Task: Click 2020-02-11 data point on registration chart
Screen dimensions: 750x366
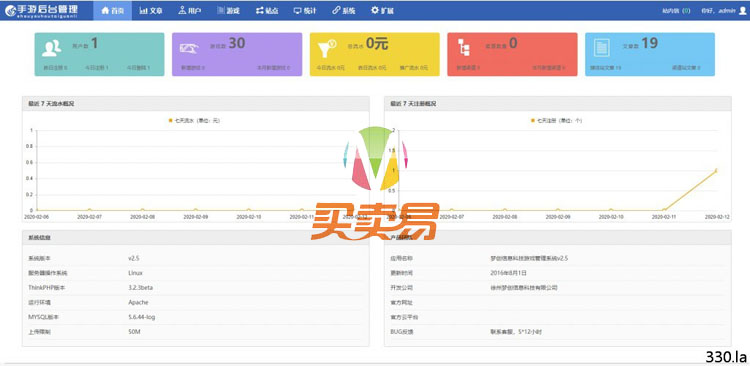Action: tap(664, 210)
